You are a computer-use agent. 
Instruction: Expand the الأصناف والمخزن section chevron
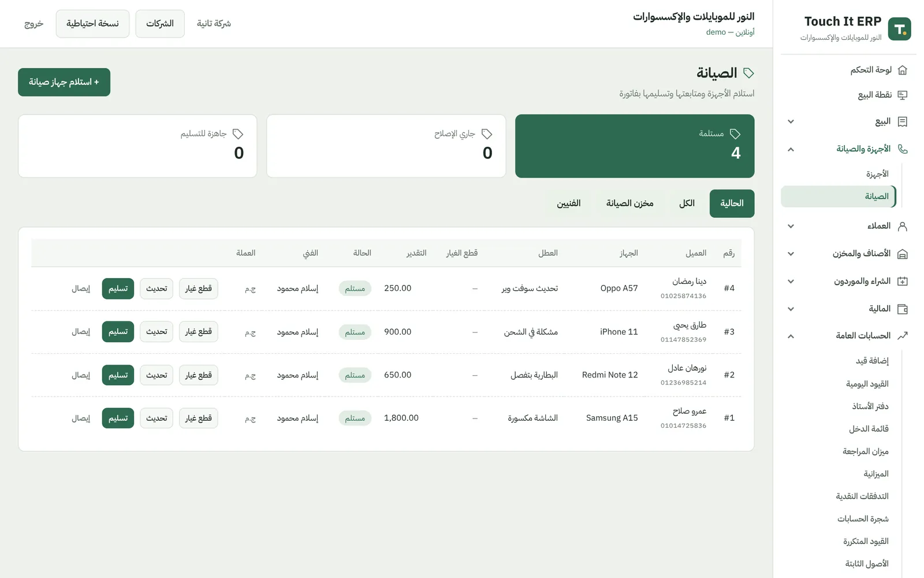(x=791, y=254)
